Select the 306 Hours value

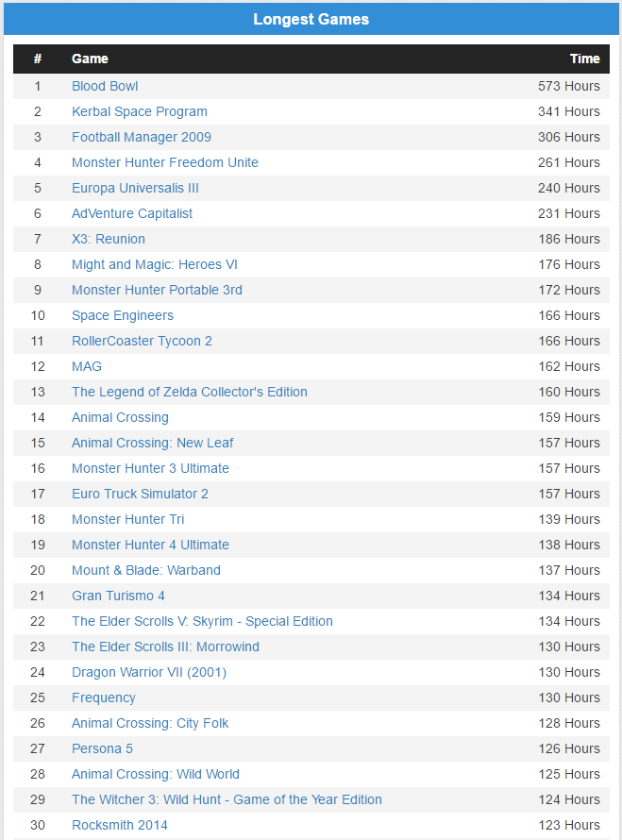pos(569,137)
